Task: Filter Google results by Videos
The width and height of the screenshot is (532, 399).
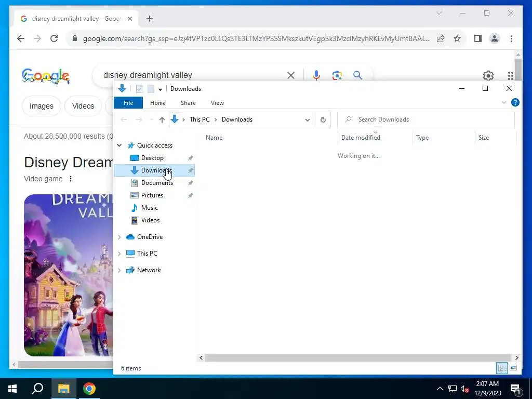Action: click(83, 106)
